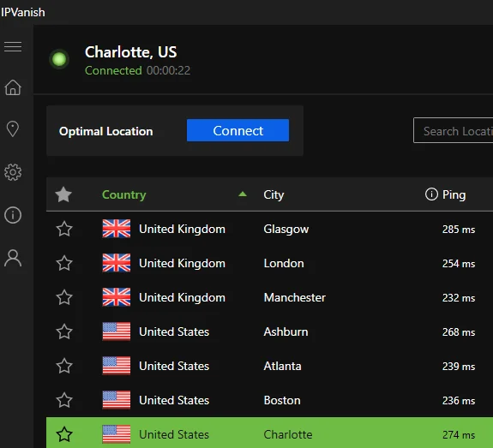The height and width of the screenshot is (448, 493).
Task: Sort by the Favorites star column header
Action: (63, 194)
